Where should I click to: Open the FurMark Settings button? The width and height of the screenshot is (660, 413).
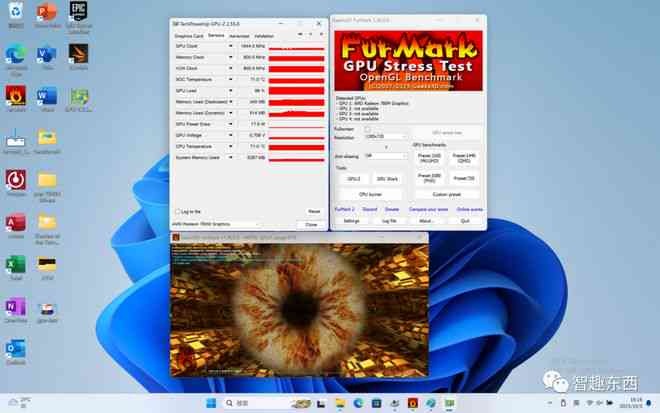point(351,221)
